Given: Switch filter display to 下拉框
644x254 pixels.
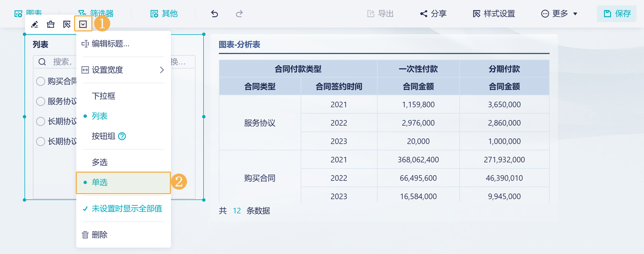Looking at the screenshot, I should point(123,96).
